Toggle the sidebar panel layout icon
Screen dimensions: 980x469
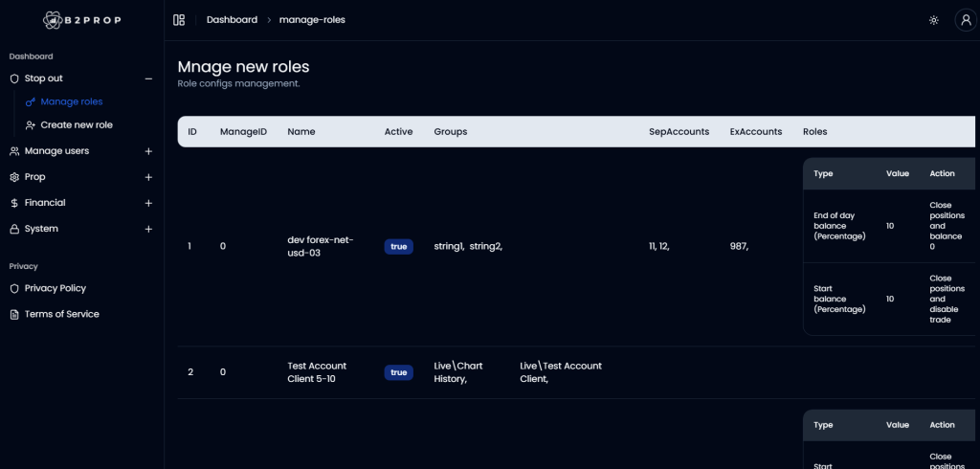coord(179,20)
